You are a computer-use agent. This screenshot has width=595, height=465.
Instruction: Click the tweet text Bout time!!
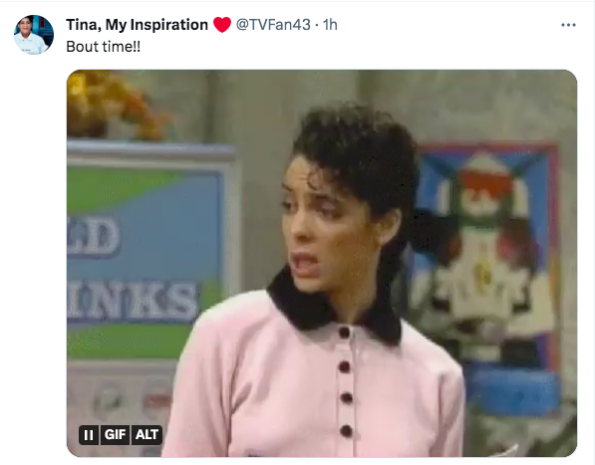(x=103, y=47)
